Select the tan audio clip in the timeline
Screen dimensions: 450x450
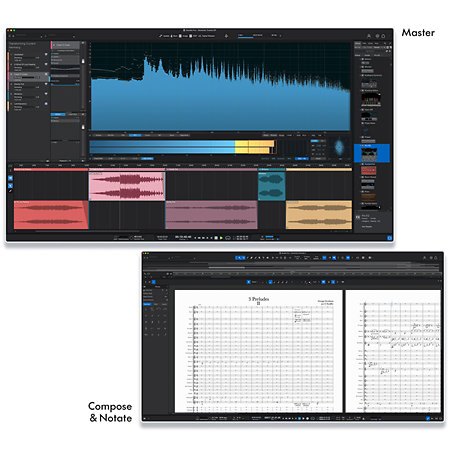(x=319, y=215)
